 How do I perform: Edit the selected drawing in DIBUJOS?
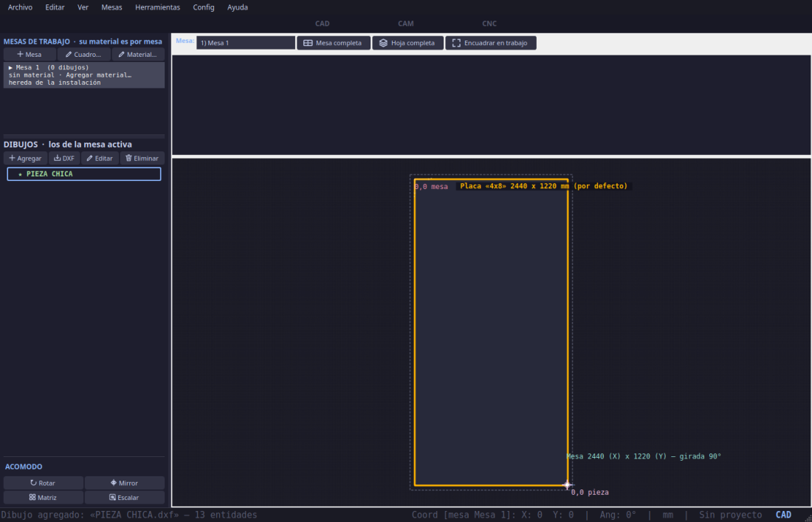pyautogui.click(x=100, y=159)
